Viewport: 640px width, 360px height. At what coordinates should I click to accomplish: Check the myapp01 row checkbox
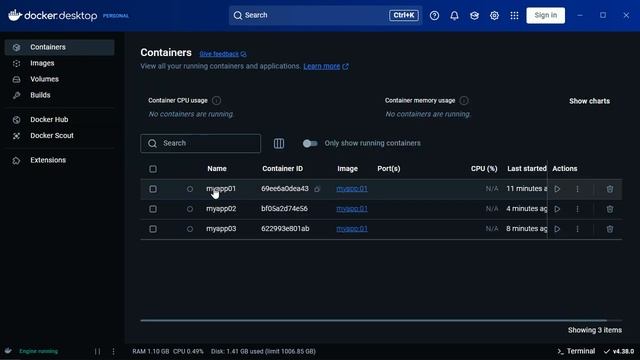(x=153, y=189)
